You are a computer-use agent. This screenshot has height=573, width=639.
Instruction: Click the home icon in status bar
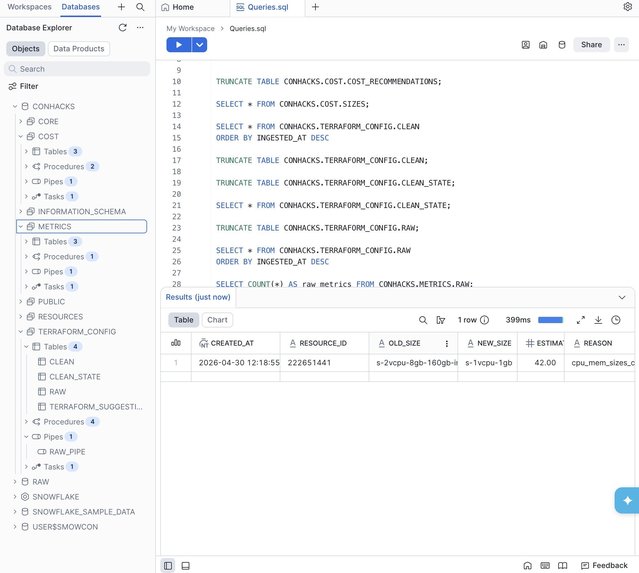point(527,566)
